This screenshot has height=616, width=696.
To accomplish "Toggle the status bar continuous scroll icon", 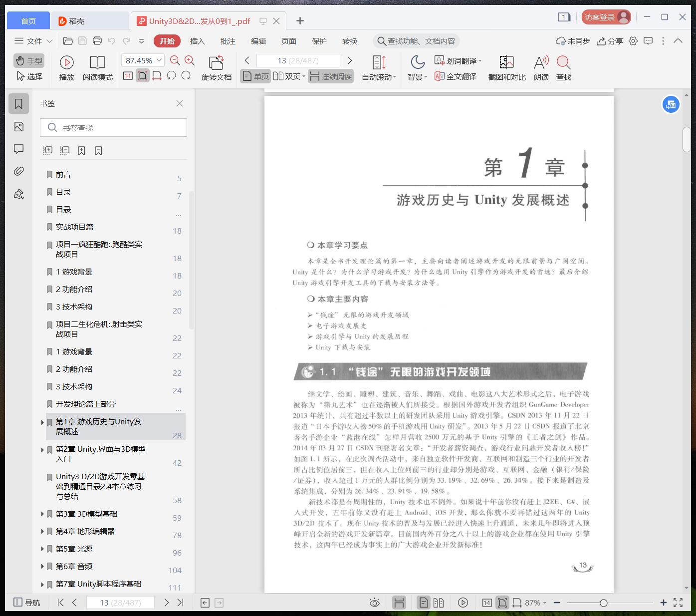I will [399, 603].
